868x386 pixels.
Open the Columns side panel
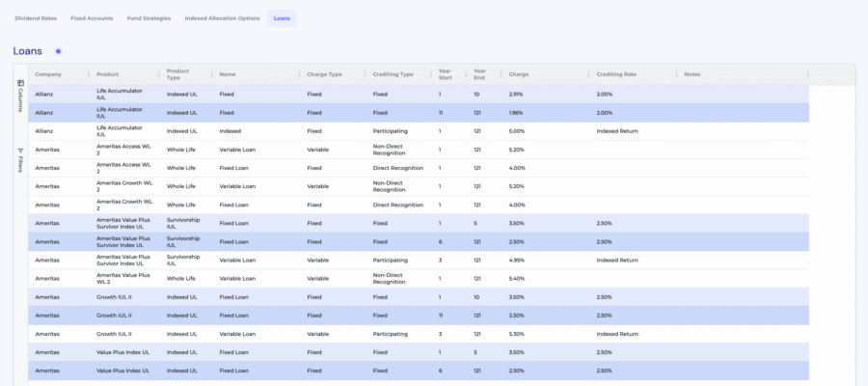point(20,96)
